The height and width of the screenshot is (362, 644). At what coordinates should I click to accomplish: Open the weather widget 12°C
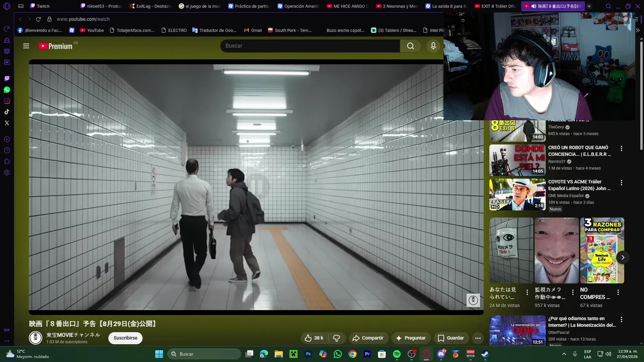point(28,354)
